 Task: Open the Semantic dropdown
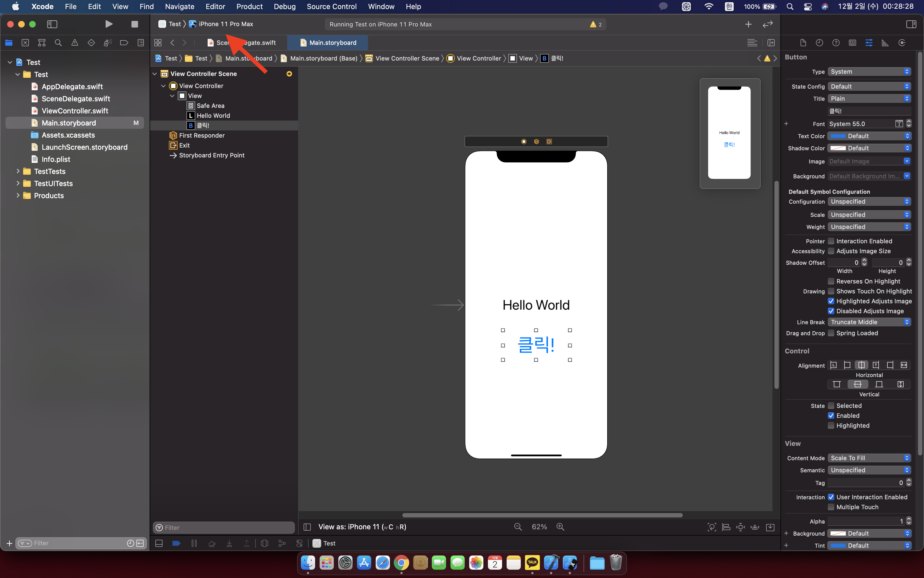[x=869, y=470]
